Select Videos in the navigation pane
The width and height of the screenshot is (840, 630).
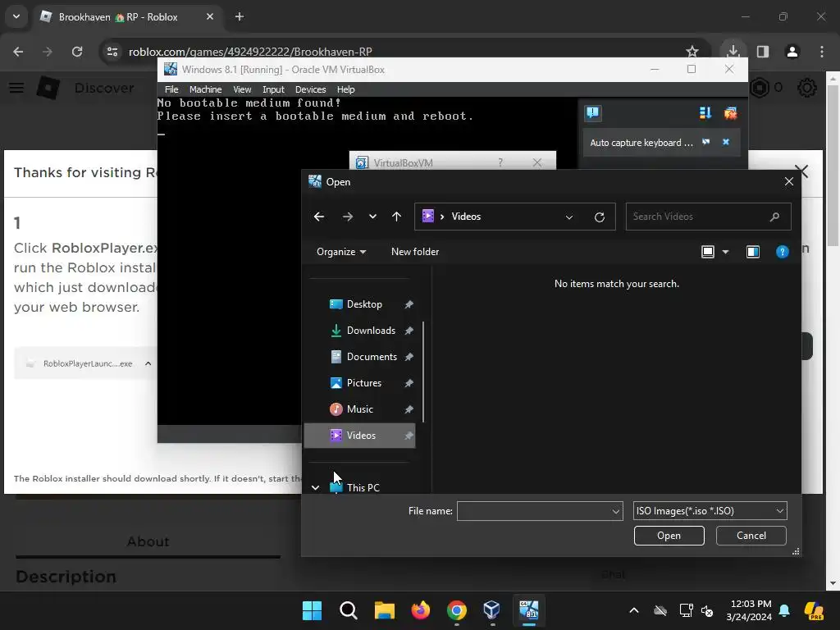tap(360, 436)
